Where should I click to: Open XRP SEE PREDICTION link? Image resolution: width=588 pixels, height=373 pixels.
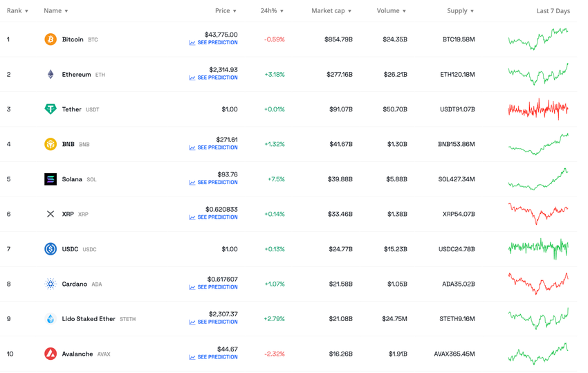point(217,217)
